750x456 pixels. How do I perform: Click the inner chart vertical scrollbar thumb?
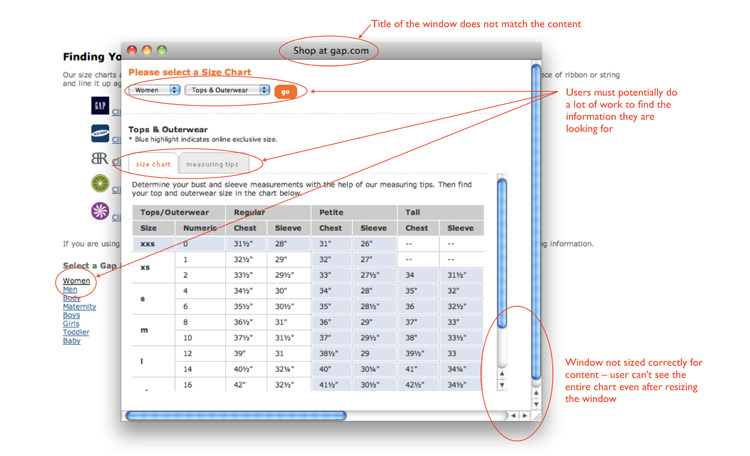pos(502,254)
